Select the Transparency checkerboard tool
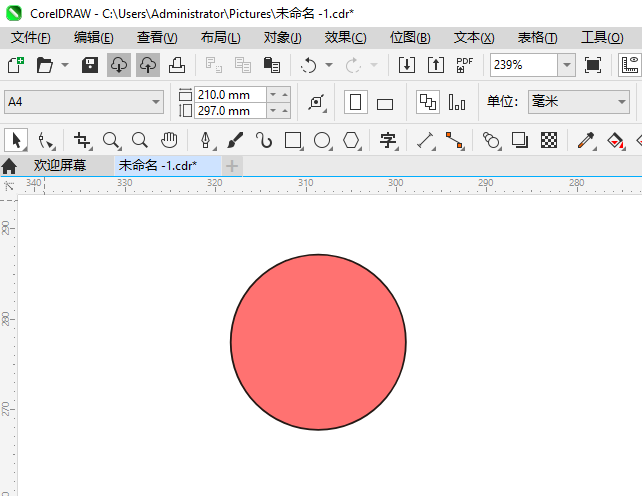 [x=549, y=140]
